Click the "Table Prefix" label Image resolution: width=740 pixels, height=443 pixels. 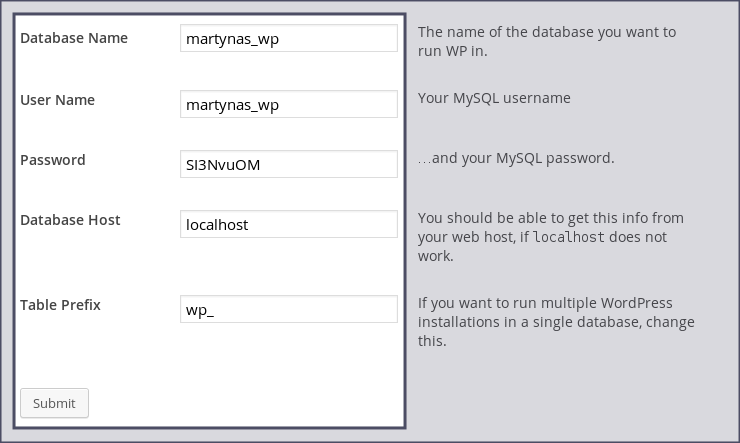(60, 305)
